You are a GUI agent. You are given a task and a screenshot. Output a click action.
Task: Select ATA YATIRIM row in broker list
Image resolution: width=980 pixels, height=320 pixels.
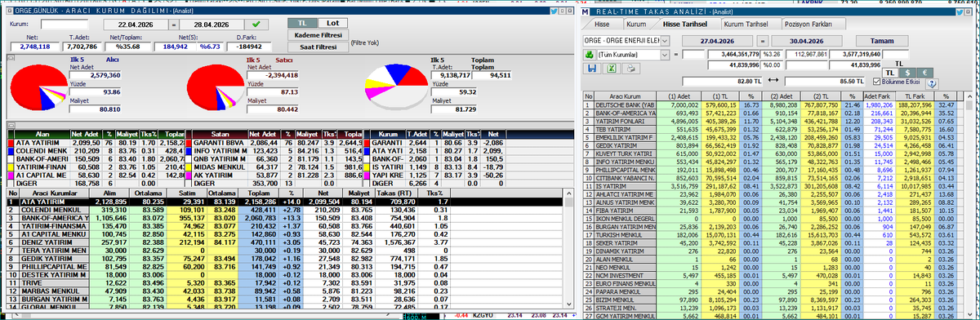click(x=284, y=201)
